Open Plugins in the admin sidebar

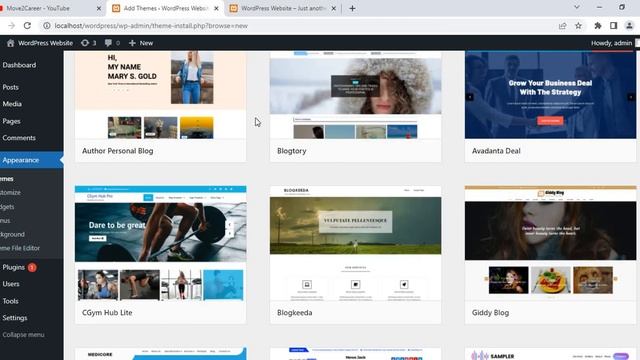(x=14, y=267)
